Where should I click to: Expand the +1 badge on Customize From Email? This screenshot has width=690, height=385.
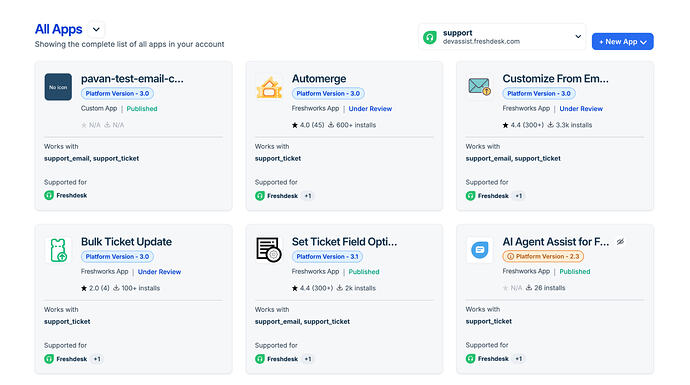click(x=519, y=196)
